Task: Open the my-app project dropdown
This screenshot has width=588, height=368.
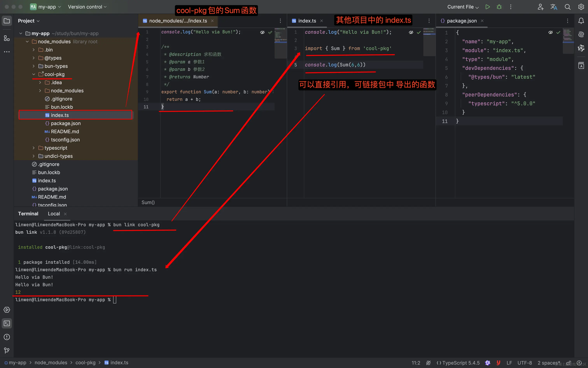Action: [45, 7]
